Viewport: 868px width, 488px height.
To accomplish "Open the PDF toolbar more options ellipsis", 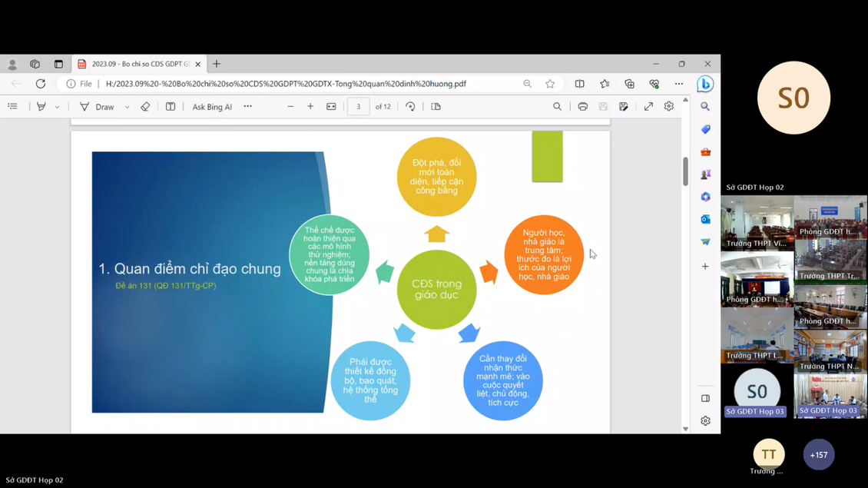I will pos(247,107).
